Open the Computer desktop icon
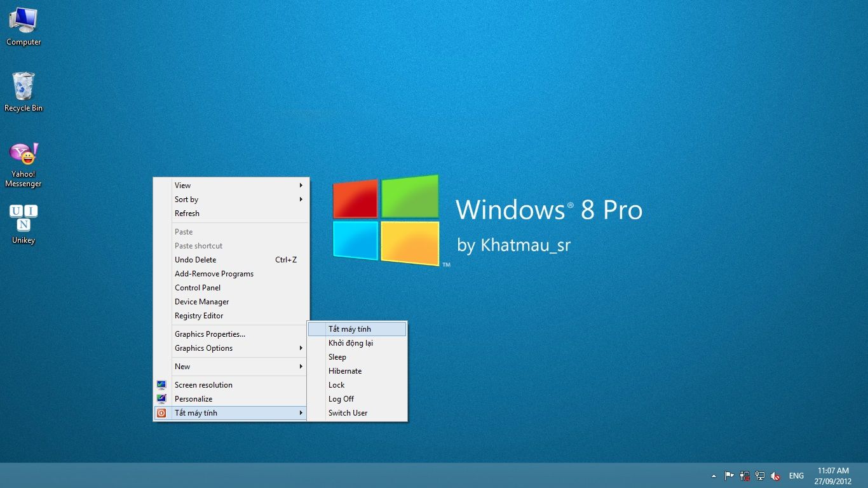Image resolution: width=868 pixels, height=488 pixels. tap(24, 26)
